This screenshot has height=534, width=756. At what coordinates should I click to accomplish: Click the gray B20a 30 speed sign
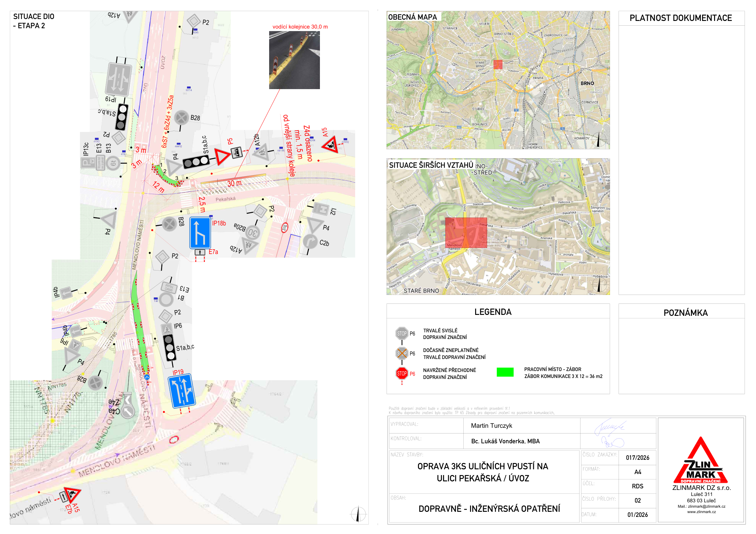click(253, 233)
